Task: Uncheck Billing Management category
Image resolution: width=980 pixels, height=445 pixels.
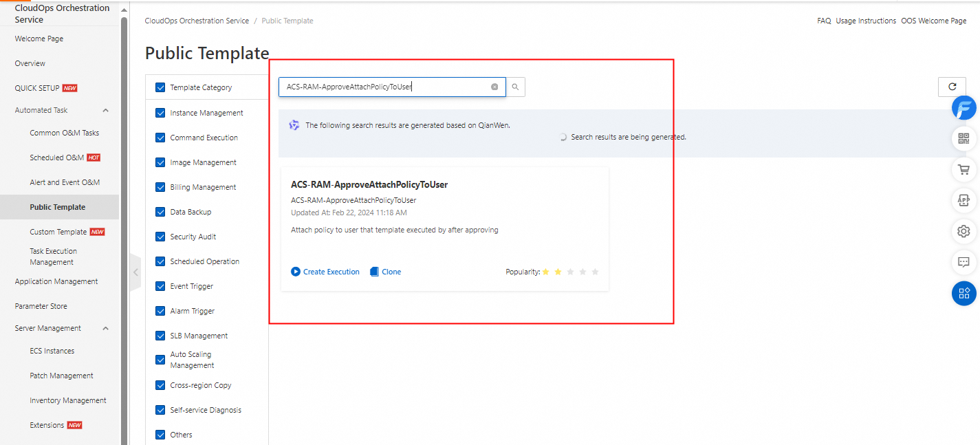Action: click(x=160, y=187)
